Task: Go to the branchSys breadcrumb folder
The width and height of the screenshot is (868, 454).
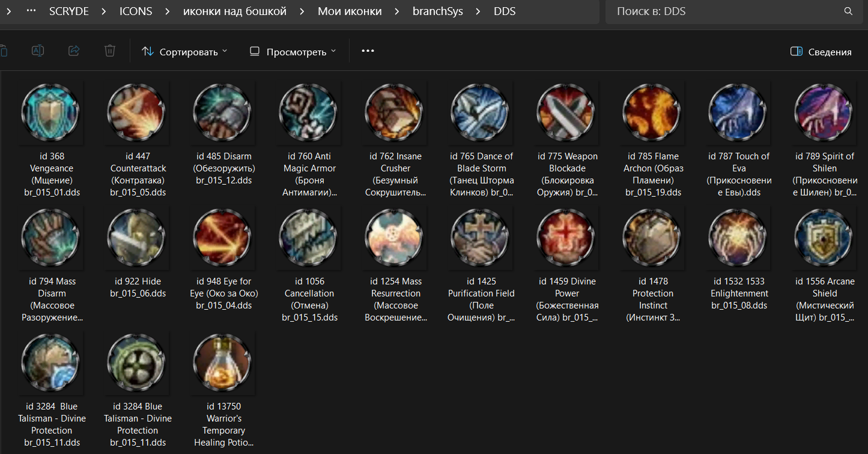Action: pos(437,11)
